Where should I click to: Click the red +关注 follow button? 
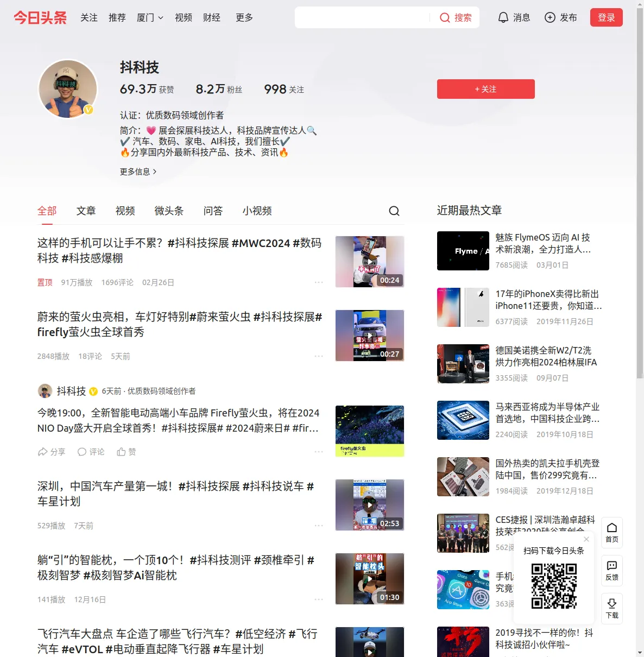486,89
